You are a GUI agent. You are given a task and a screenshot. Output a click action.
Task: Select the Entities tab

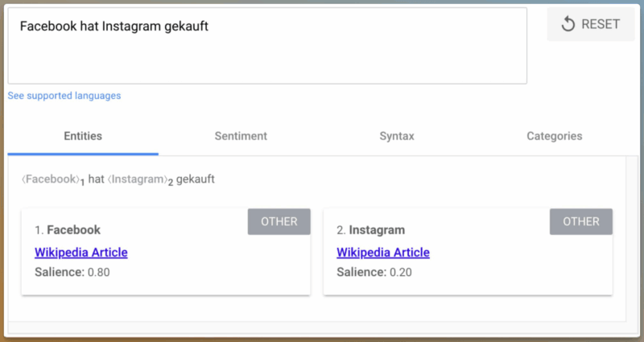(83, 136)
